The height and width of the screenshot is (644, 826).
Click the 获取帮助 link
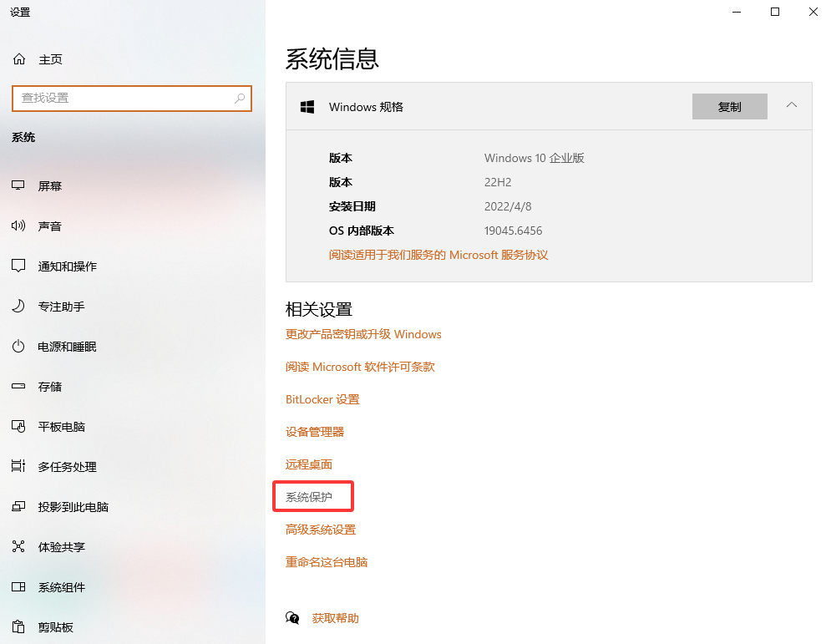(x=336, y=618)
